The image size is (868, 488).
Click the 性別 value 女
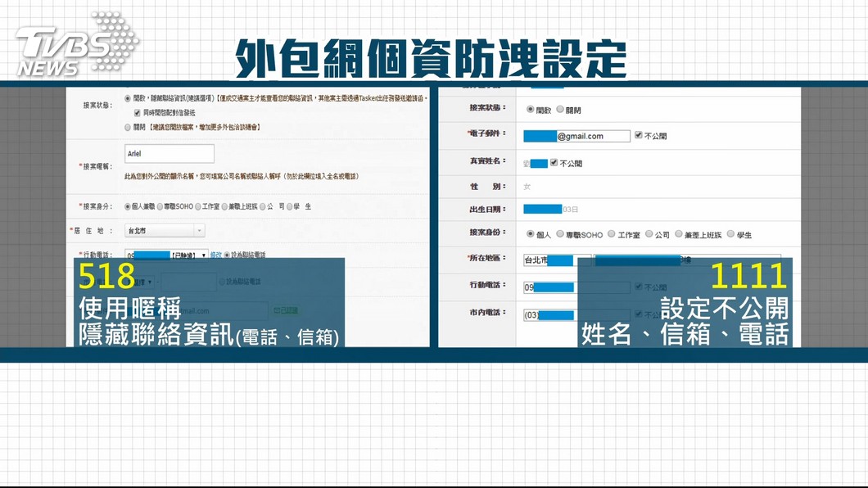(x=527, y=187)
